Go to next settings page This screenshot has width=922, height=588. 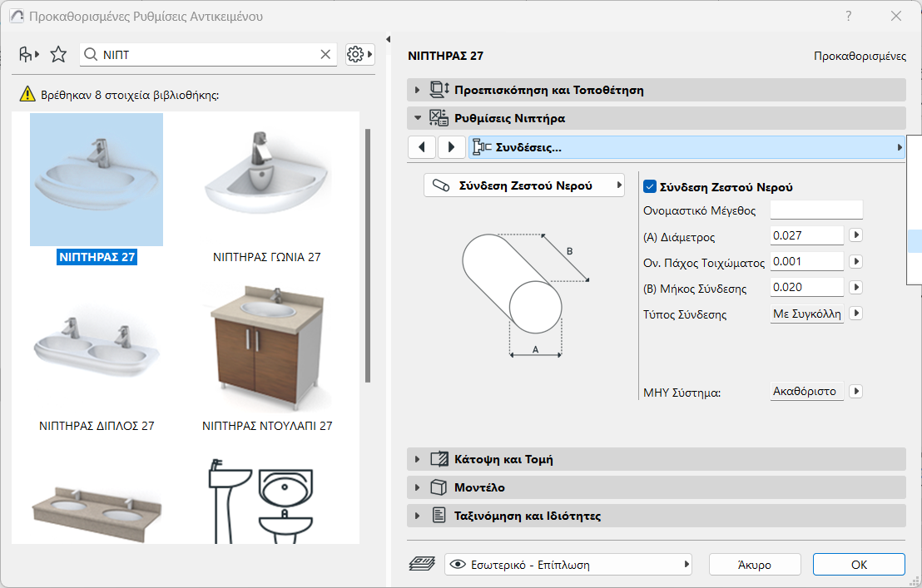tap(451, 147)
